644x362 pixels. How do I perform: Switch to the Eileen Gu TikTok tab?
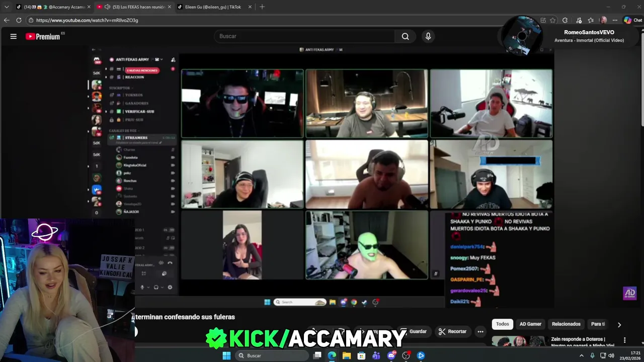pos(214,7)
